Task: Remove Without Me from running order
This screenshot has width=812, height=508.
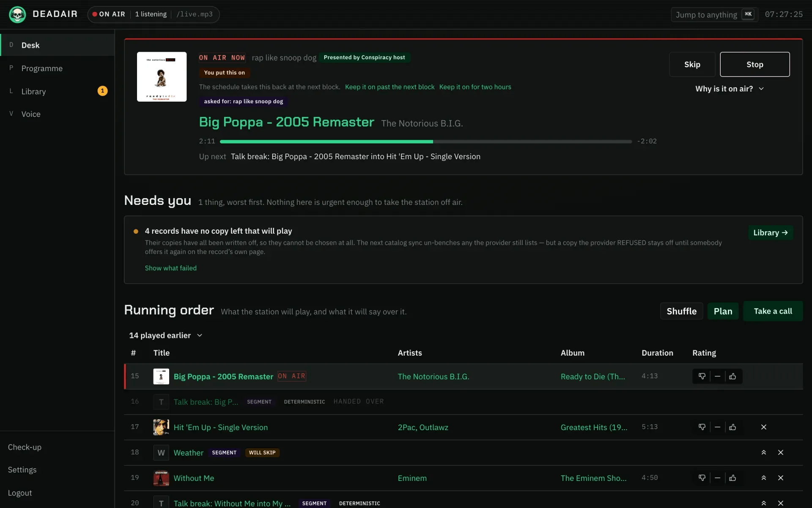Action: pyautogui.click(x=781, y=478)
